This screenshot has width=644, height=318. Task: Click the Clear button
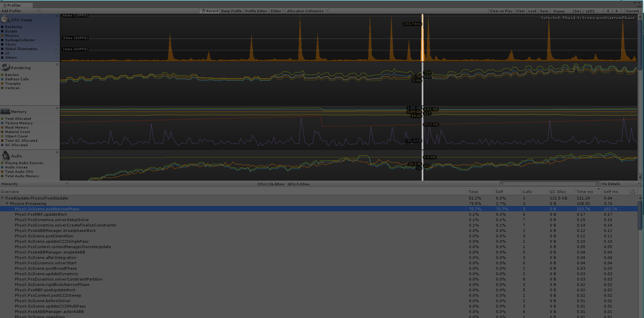[x=520, y=11]
